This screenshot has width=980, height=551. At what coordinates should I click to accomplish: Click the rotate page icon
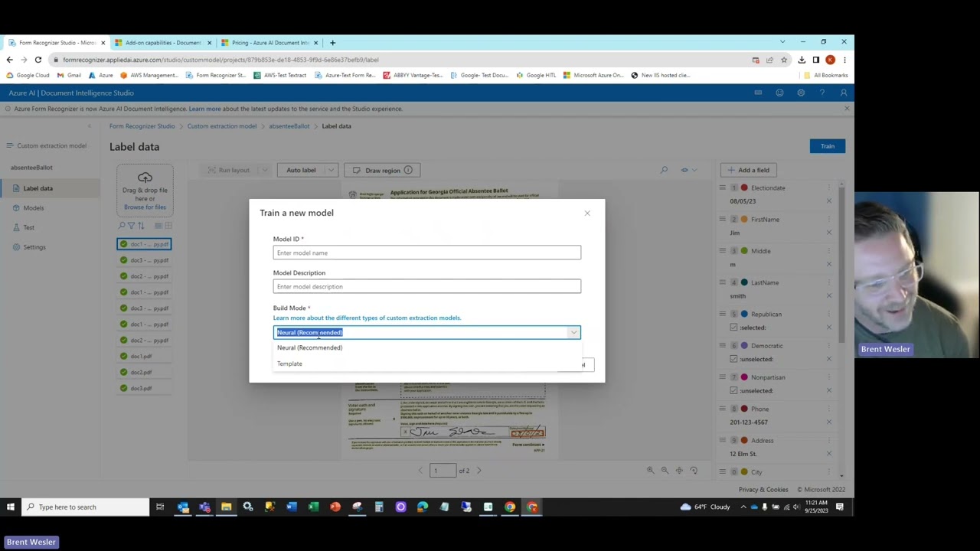(694, 471)
